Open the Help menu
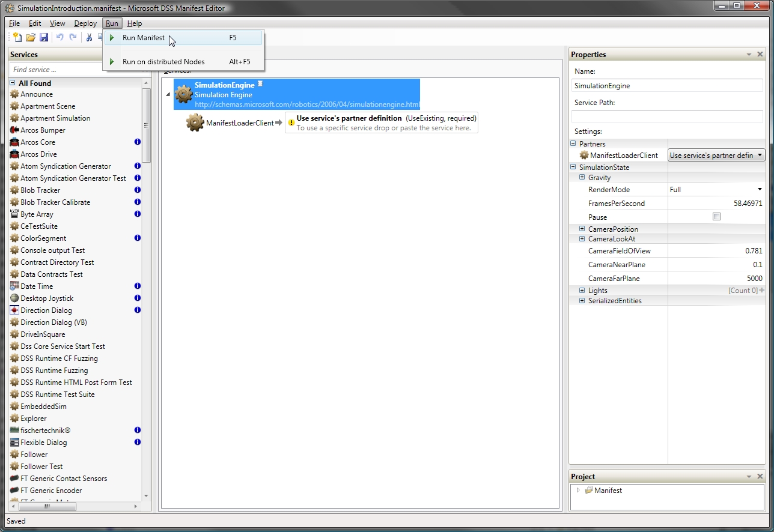Screen dimensions: 774x532 point(135,23)
